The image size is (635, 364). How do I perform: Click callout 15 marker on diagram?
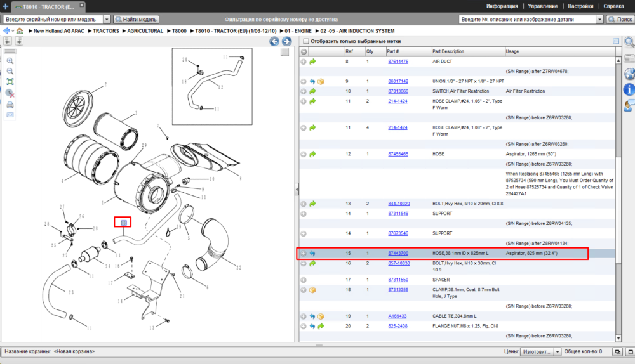(124, 223)
